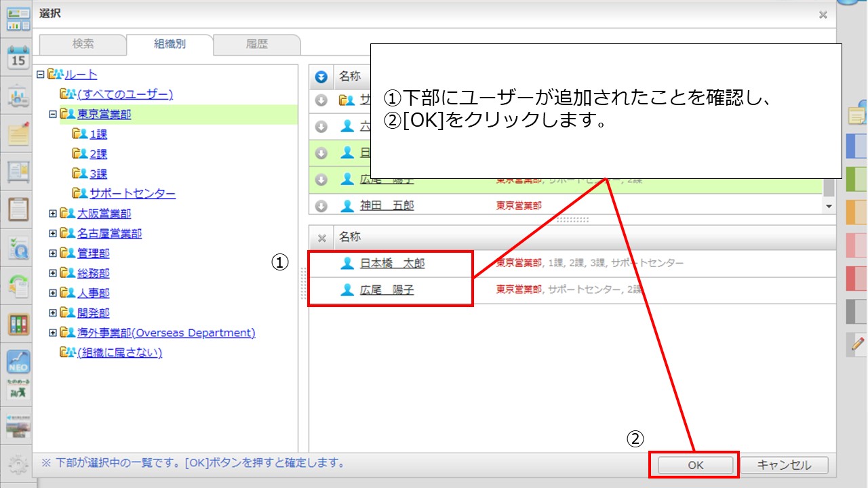Viewport: 868px width, 488px height.
Task: Select サポートセンター in the organization tree
Action: [132, 194]
